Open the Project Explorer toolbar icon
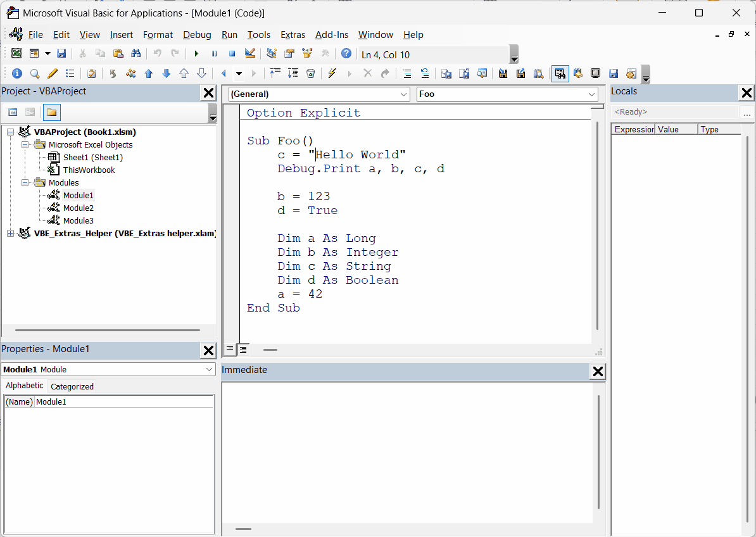 [x=272, y=53]
